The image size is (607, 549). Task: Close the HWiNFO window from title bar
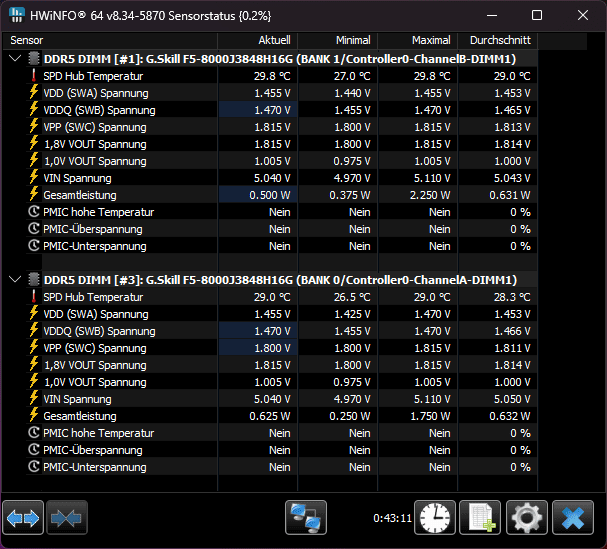point(583,15)
